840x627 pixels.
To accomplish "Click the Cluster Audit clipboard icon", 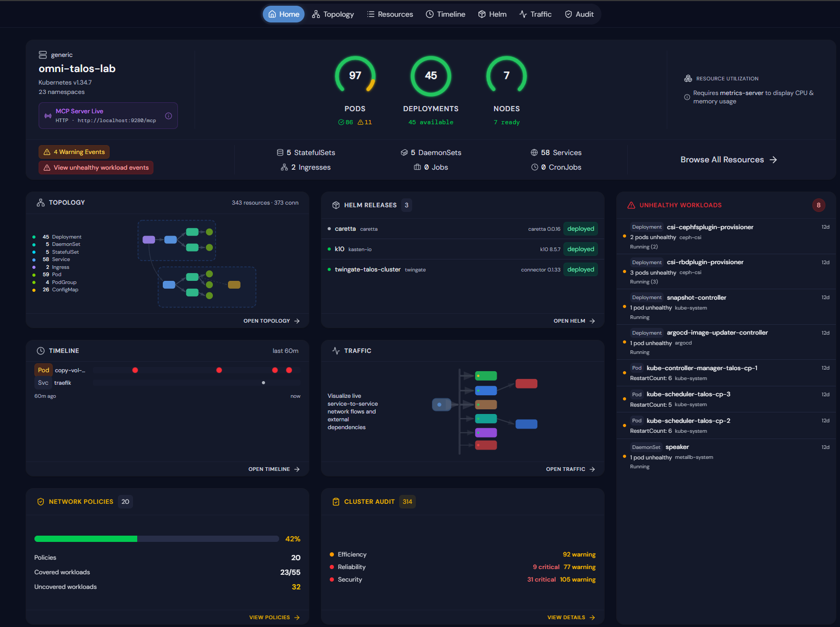I will click(x=336, y=502).
